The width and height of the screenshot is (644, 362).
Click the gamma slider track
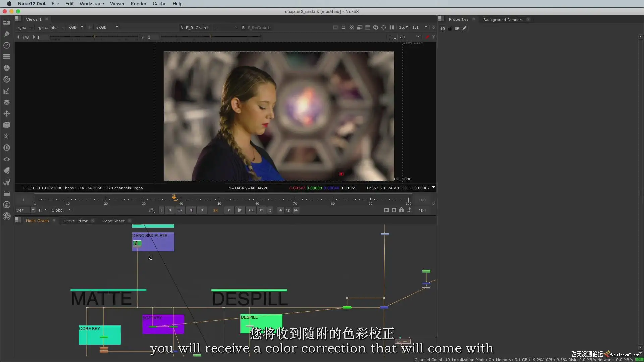(x=211, y=37)
